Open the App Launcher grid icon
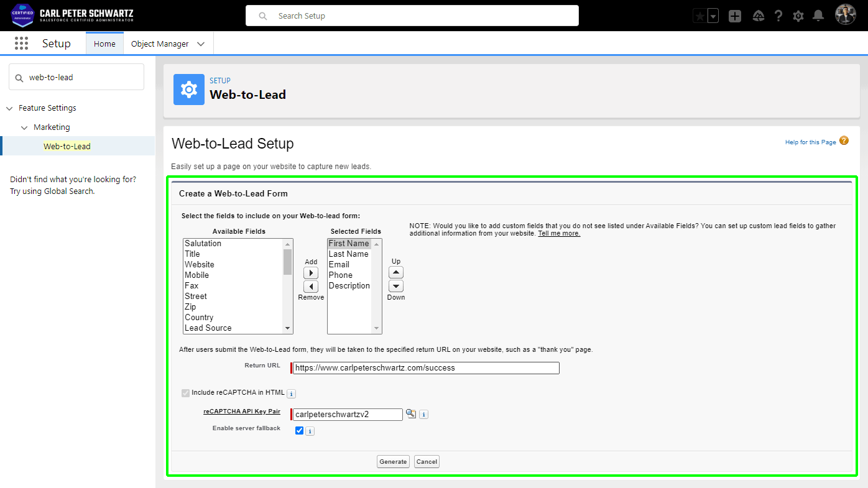Viewport: 868px width, 488px height. pyautogui.click(x=21, y=44)
